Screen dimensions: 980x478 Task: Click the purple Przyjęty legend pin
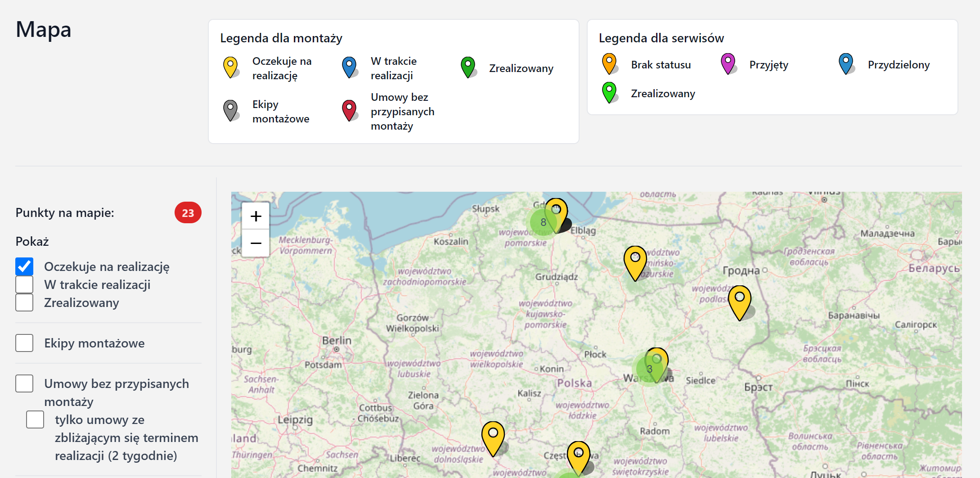coord(728,63)
